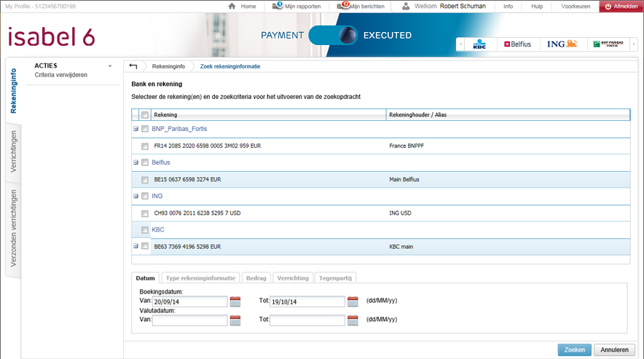Open Mijn berichten messages icon
This screenshot has height=359, width=644.
point(343,7)
